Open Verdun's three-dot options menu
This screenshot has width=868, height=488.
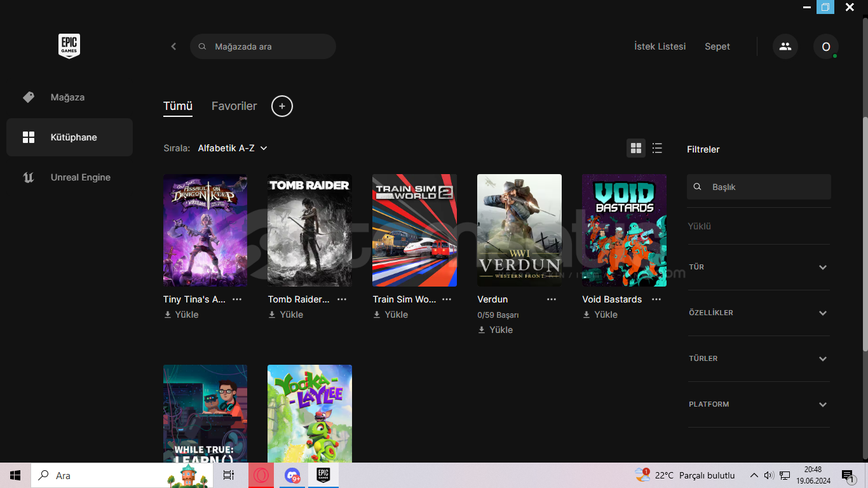[x=552, y=299]
